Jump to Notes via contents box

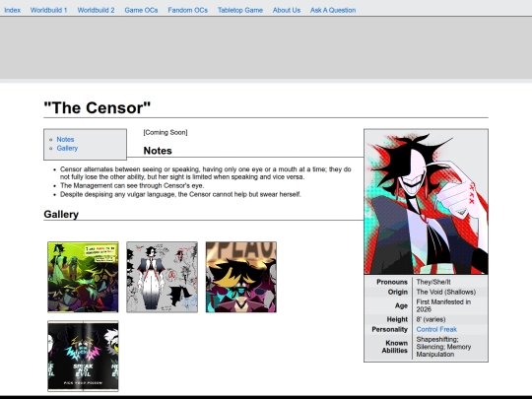point(65,140)
